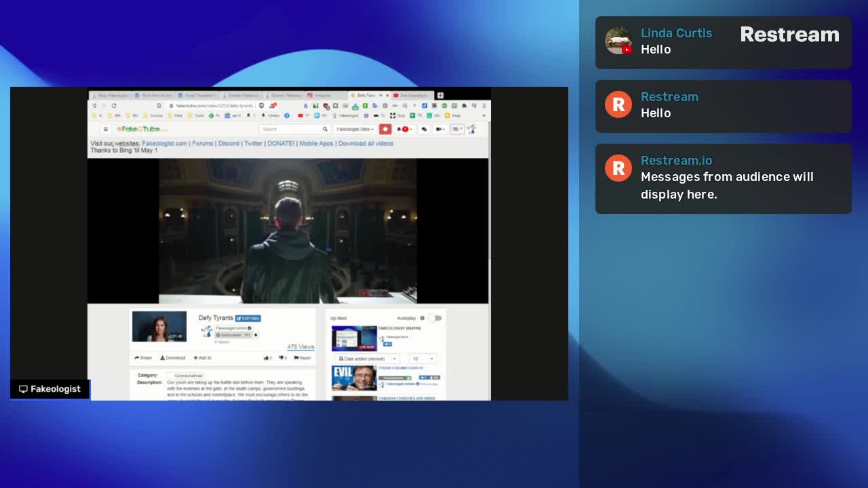Open the Date added (newest) sort dropdown
The height and width of the screenshot is (488, 868).
[x=367, y=359]
